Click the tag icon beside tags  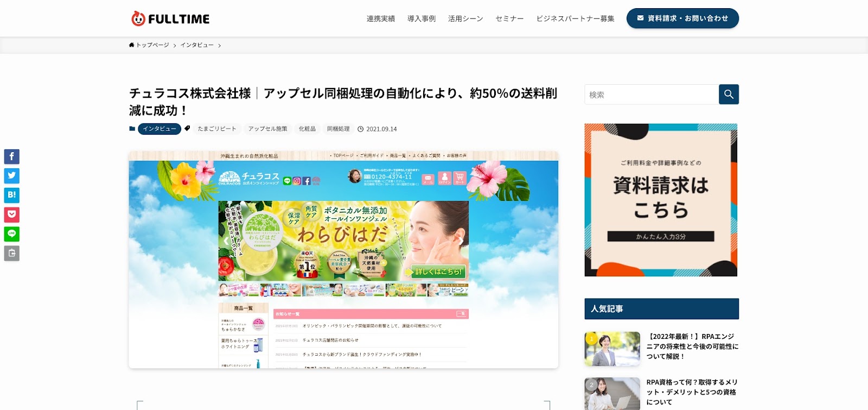tap(187, 129)
